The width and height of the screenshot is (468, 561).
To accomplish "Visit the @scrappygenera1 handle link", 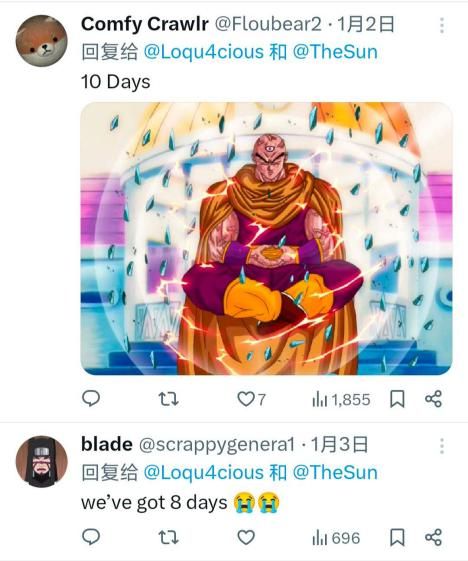I will click(x=216, y=445).
